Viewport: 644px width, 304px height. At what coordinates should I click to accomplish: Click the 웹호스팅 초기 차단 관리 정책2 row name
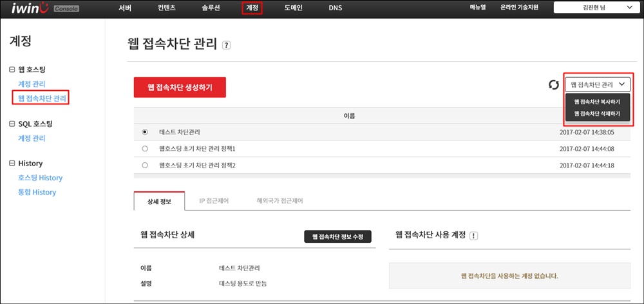(197, 165)
